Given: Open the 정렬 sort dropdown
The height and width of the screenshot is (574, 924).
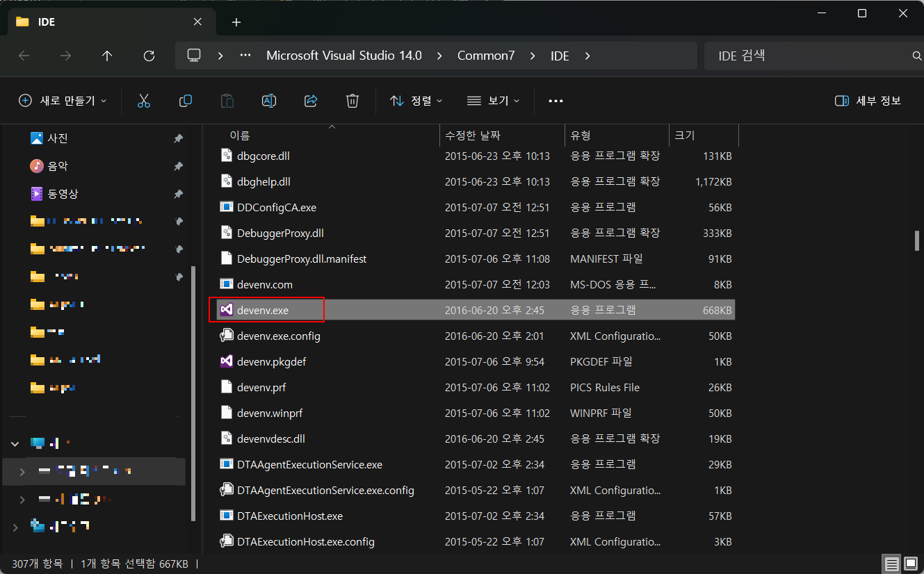Looking at the screenshot, I should point(416,101).
